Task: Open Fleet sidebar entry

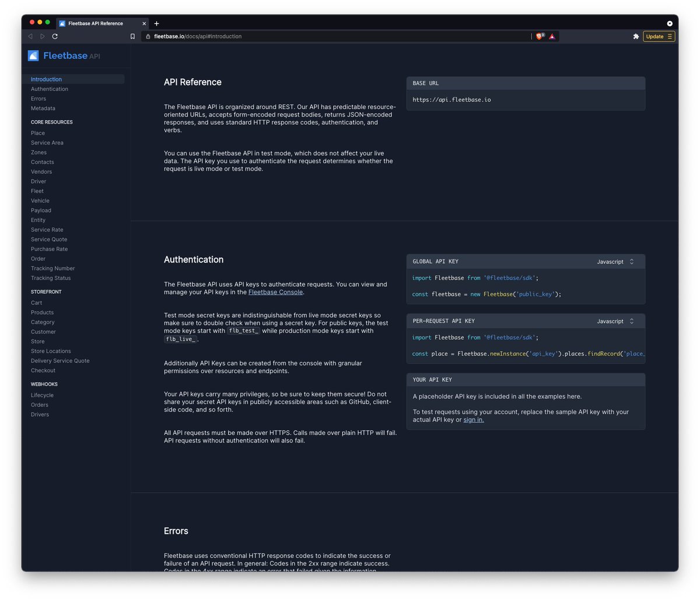Action: click(37, 191)
